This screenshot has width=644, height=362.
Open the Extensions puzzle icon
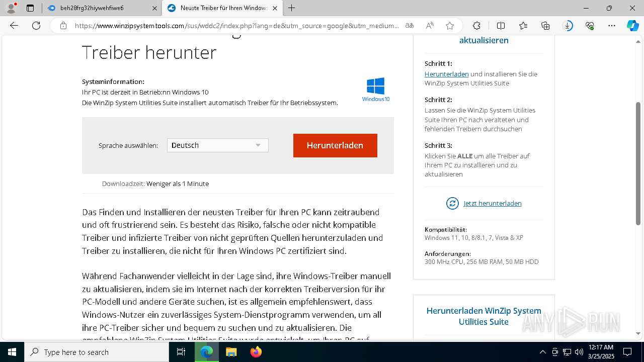click(x=476, y=26)
